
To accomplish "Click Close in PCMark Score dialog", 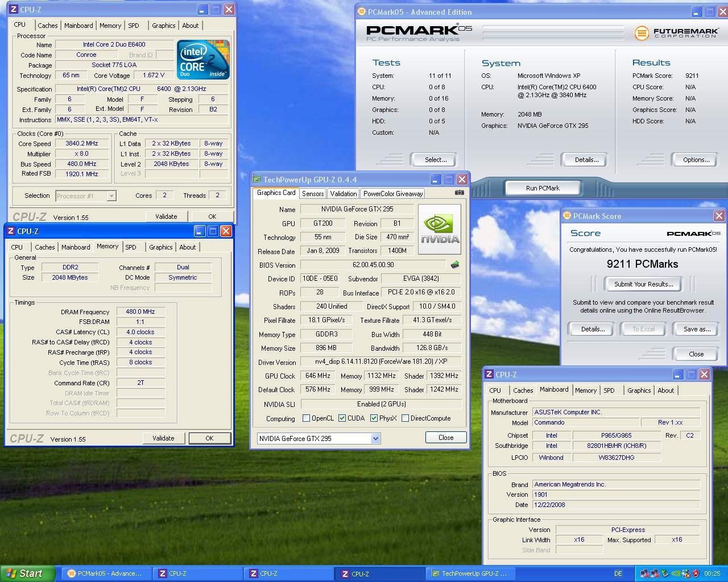I will (x=696, y=354).
